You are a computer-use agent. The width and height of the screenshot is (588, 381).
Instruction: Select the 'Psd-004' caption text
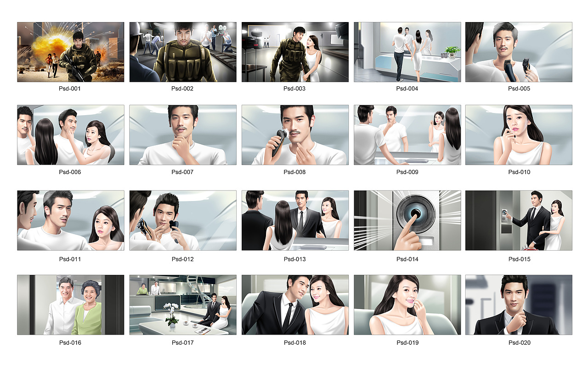coord(407,89)
